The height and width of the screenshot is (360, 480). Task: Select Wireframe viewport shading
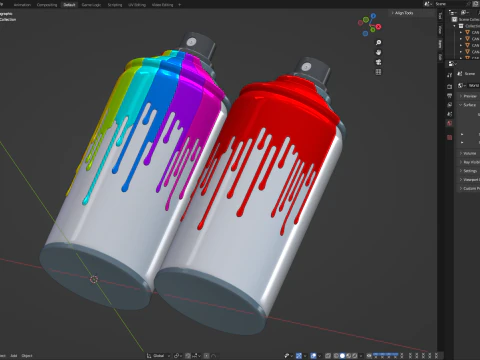[x=336, y=355]
